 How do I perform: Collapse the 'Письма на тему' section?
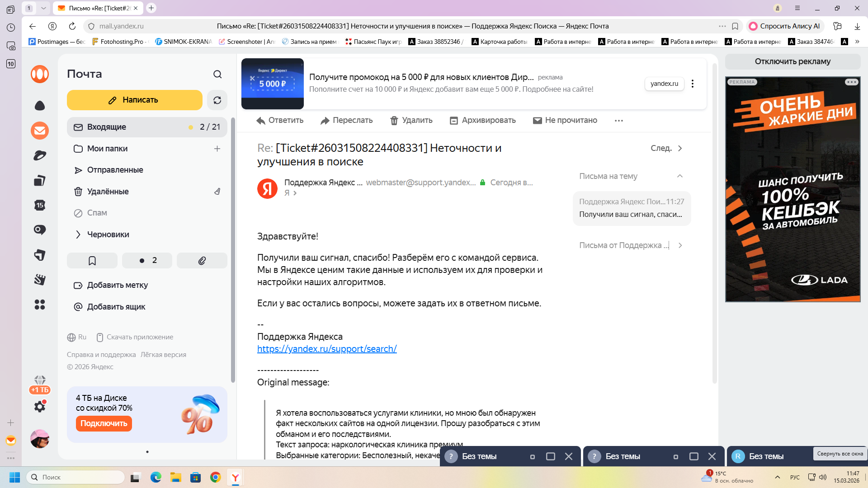pos(679,176)
